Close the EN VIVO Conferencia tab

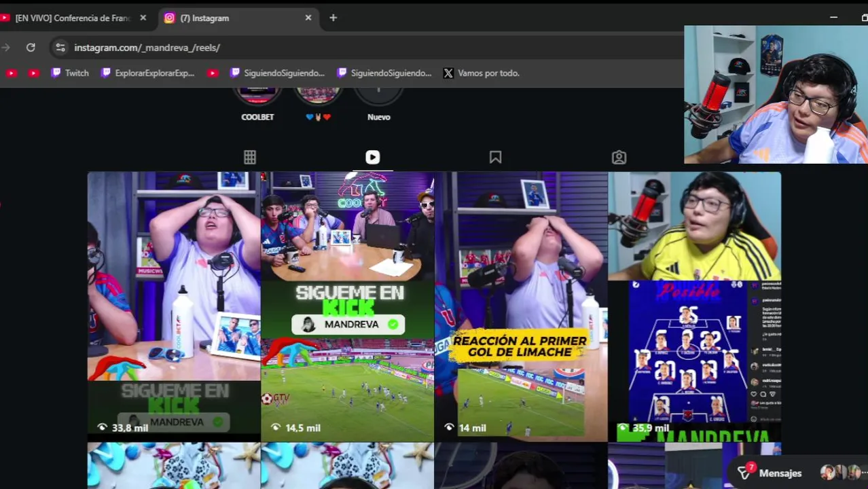143,18
